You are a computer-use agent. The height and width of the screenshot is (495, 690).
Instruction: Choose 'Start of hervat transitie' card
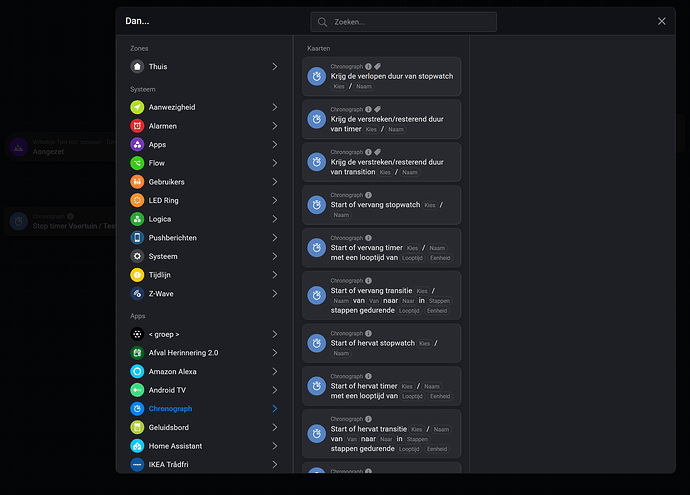(x=382, y=434)
